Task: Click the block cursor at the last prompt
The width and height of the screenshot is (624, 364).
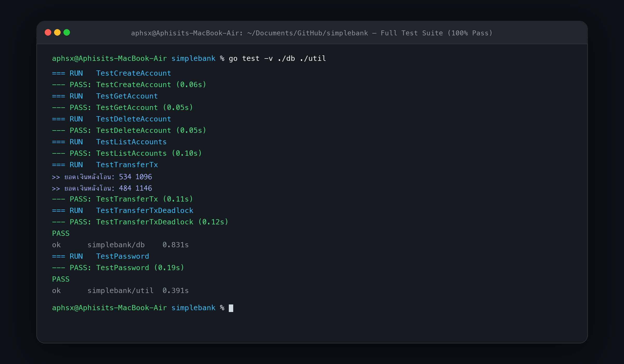Action: [x=231, y=308]
